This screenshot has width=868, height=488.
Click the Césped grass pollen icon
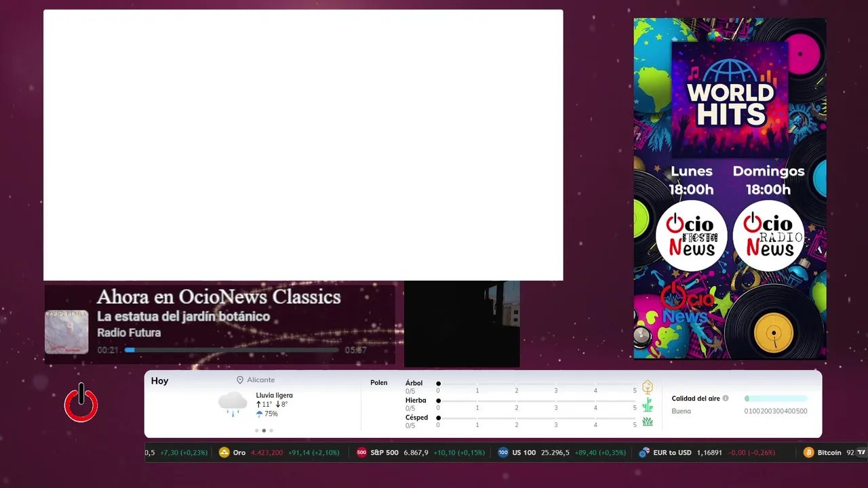coord(648,422)
